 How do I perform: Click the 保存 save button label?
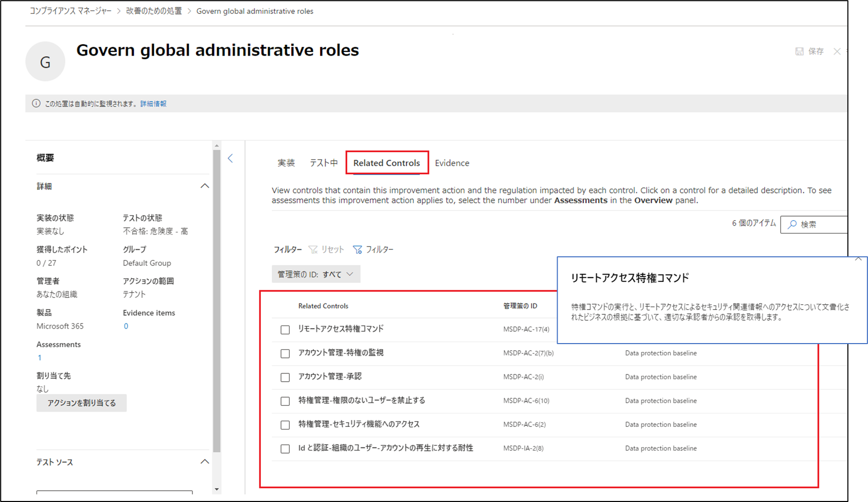point(816,51)
